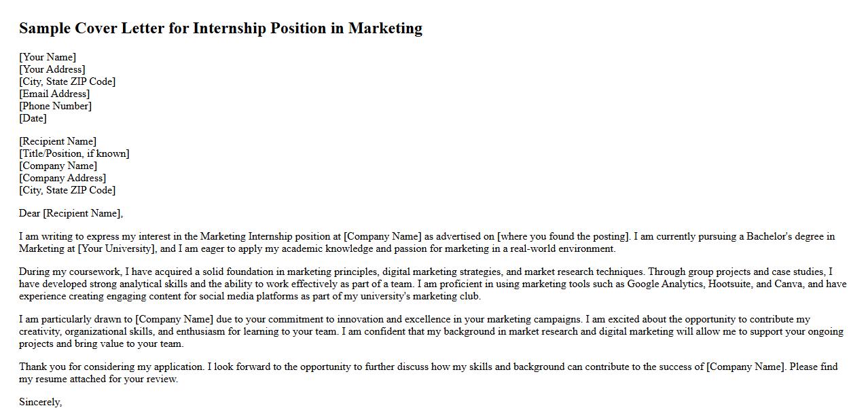This screenshot has height=408, width=868.
Task: Click "I am particularly drawn to" sentence start
Action: coord(76,319)
